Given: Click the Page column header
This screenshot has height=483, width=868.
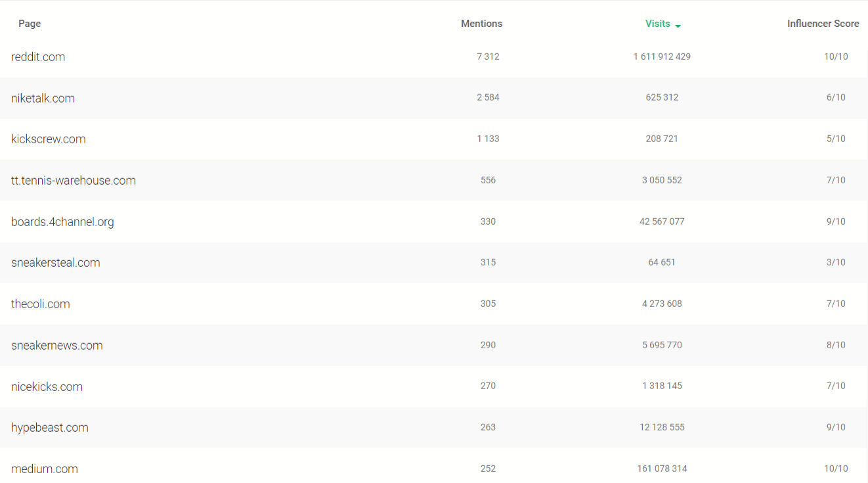Looking at the screenshot, I should coord(30,24).
